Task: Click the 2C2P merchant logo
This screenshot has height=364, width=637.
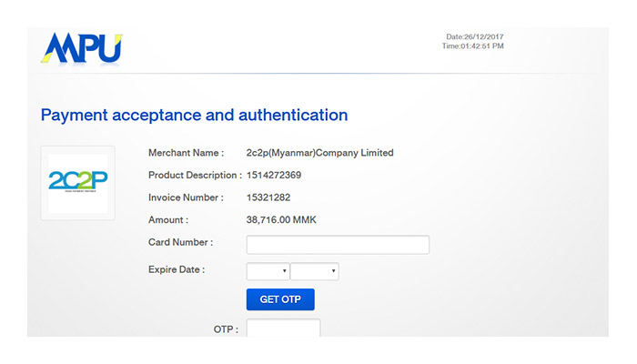Action: [x=78, y=183]
